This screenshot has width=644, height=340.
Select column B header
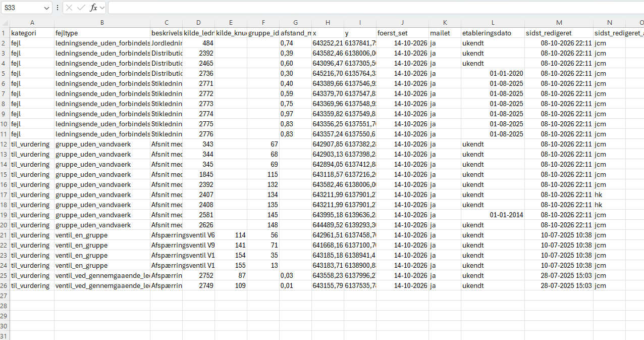point(102,23)
